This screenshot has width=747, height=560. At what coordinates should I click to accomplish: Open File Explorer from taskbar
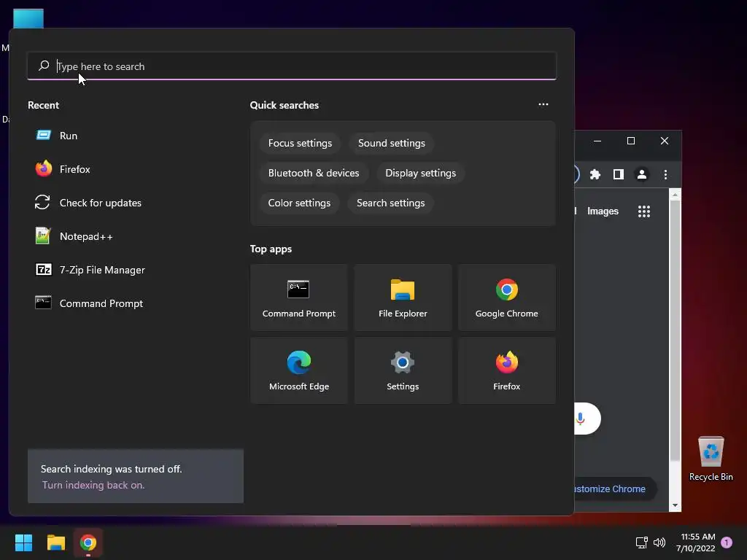pyautogui.click(x=55, y=542)
